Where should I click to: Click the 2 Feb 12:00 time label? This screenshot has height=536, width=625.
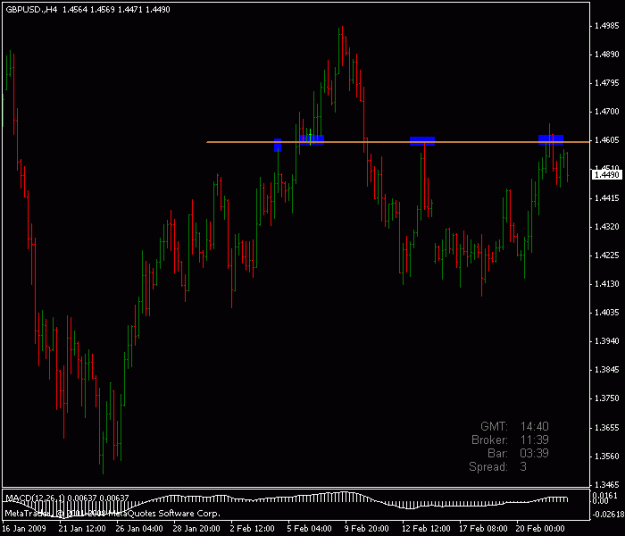pyautogui.click(x=252, y=529)
